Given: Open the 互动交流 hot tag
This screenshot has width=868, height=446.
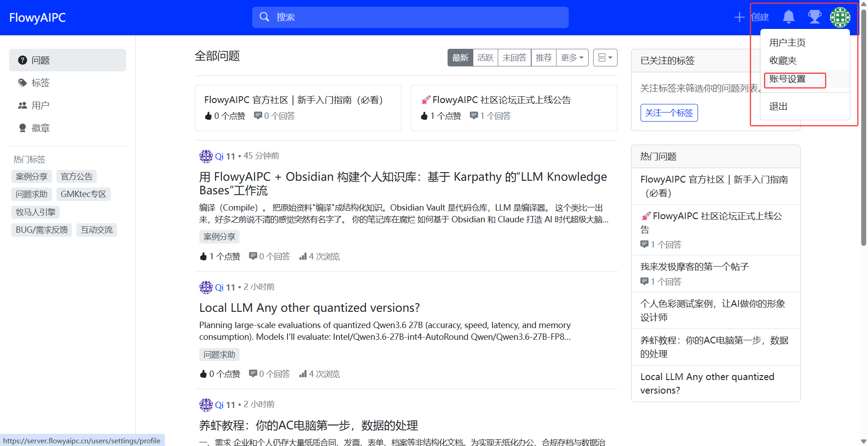Looking at the screenshot, I should pyautogui.click(x=97, y=230).
